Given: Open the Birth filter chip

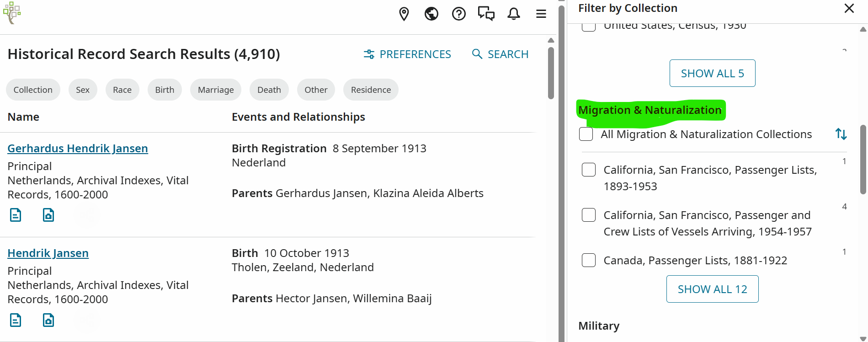Looking at the screenshot, I should click(x=165, y=90).
